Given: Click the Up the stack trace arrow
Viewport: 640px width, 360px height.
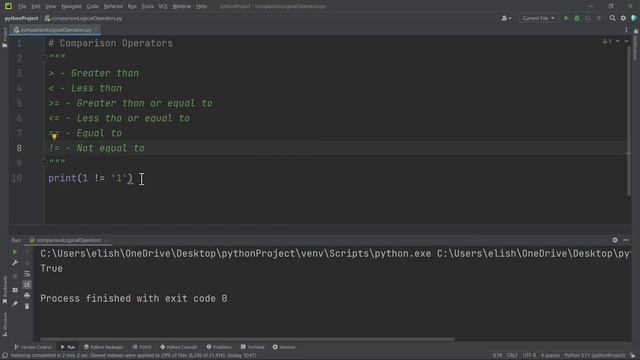Looking at the screenshot, I should [x=27, y=252].
